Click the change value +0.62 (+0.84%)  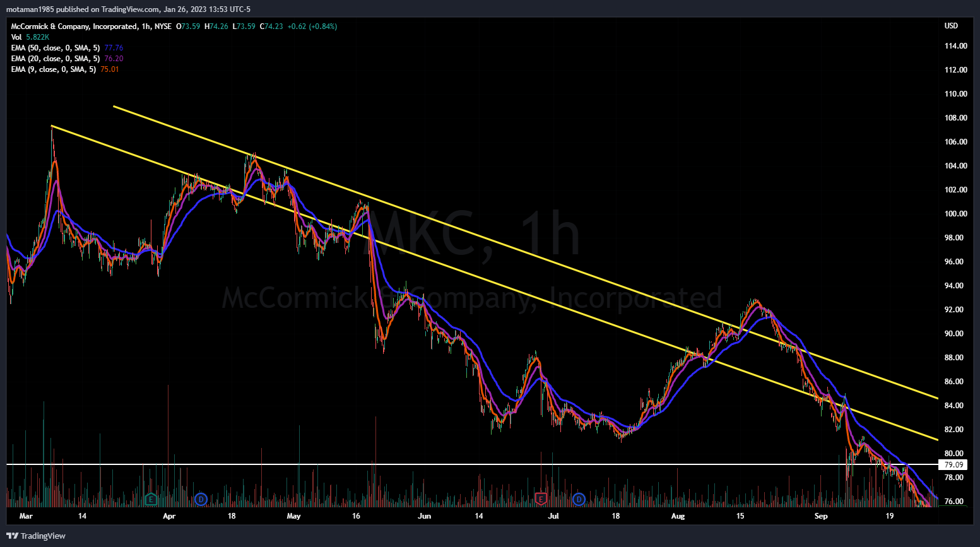[312, 26]
